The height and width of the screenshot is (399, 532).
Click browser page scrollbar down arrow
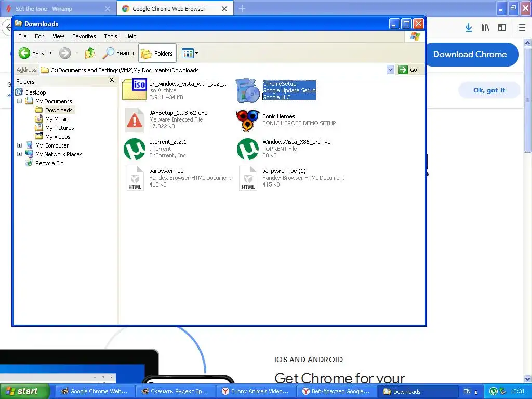point(527,379)
